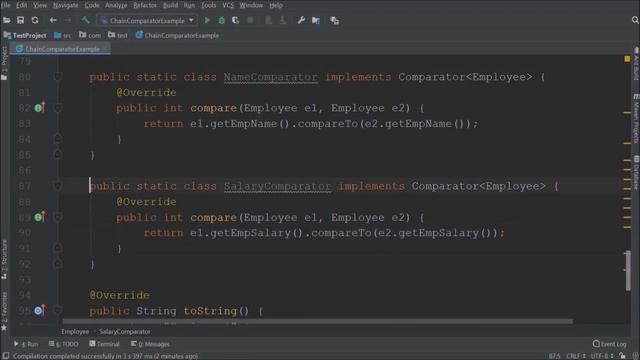Screen dimensions: 640x360
Task: Run with coverage icon
Action: (236, 20)
